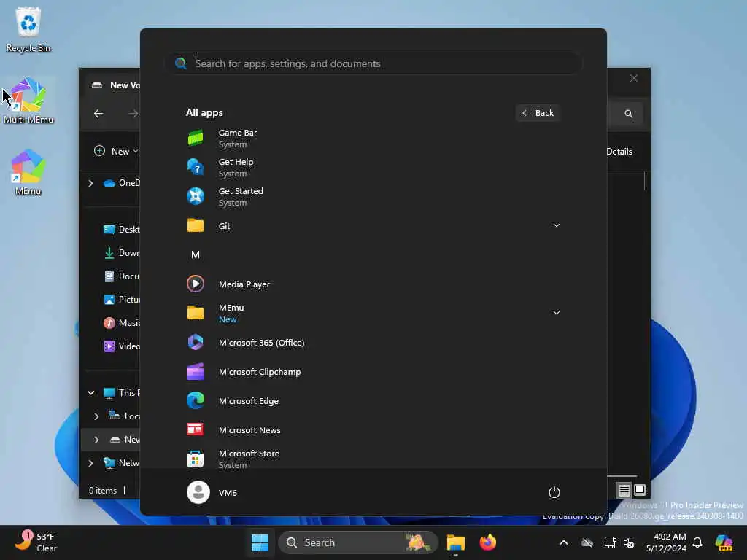This screenshot has height=560, width=747.
Task: Select Documents in File Explorer sidebar
Action: point(122,276)
